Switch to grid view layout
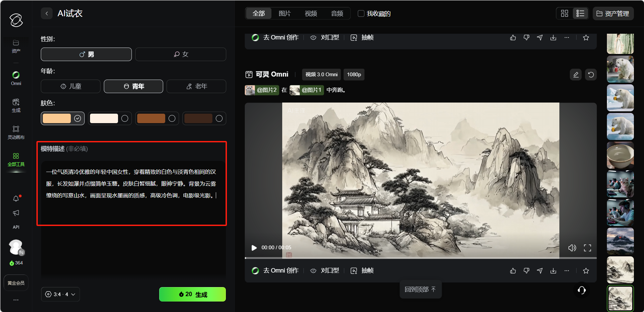This screenshot has height=312, width=644. point(564,13)
